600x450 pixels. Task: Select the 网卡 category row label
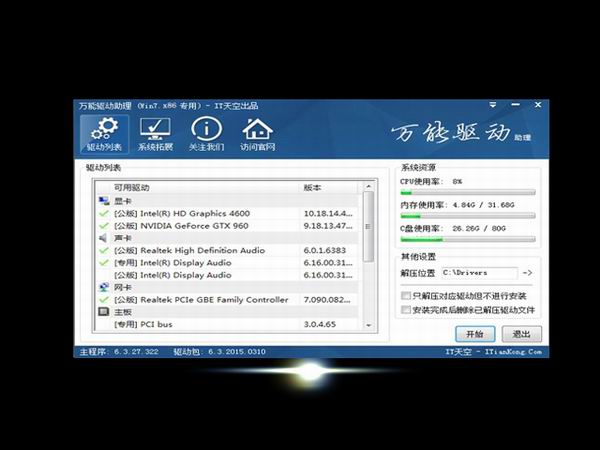[123, 287]
